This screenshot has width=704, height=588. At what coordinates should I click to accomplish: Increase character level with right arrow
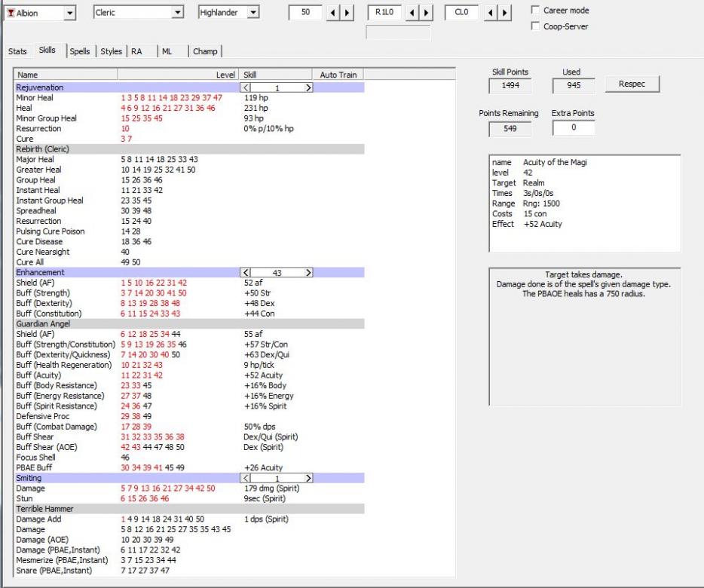(x=347, y=13)
